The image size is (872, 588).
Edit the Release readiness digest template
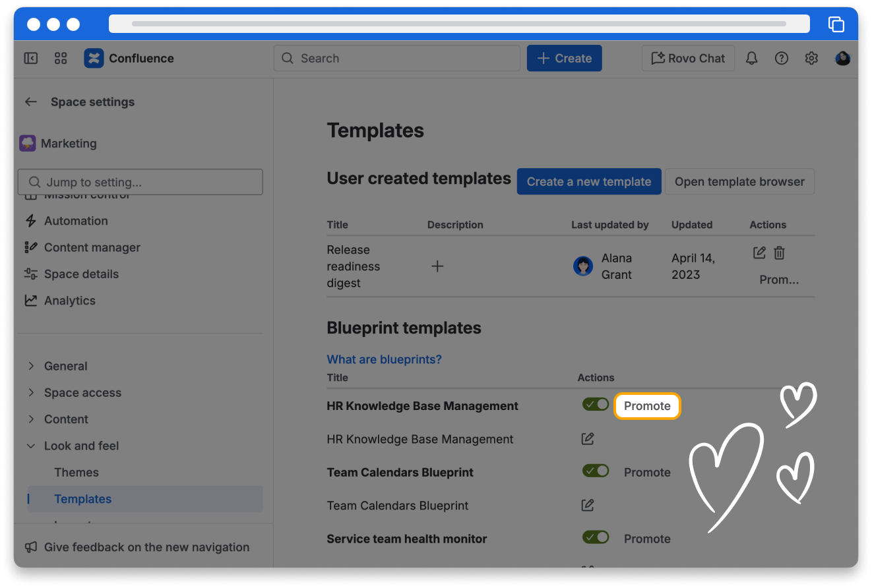tap(759, 252)
